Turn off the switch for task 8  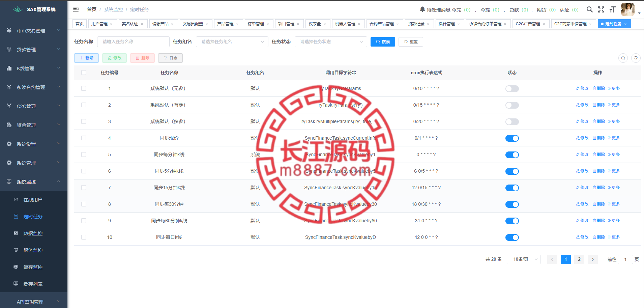click(x=512, y=204)
